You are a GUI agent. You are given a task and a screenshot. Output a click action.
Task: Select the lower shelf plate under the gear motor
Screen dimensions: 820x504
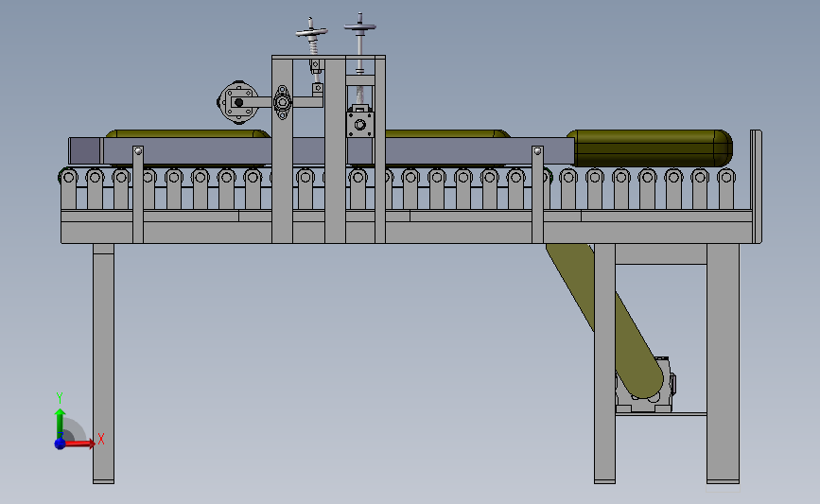[661, 414]
